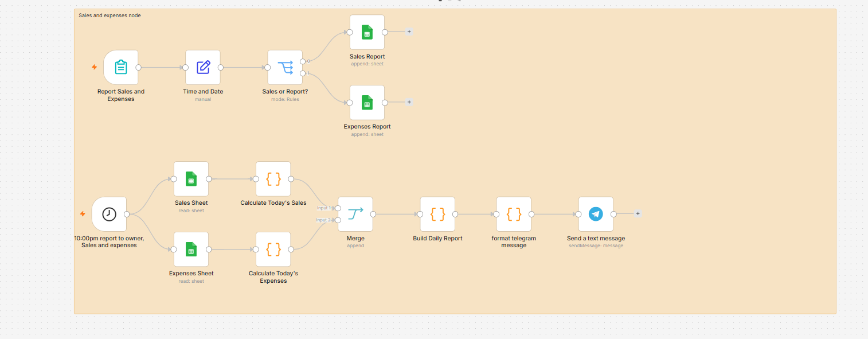Screen dimensions: 868x339
Task: Open the Time and Date edit node
Action: [203, 67]
